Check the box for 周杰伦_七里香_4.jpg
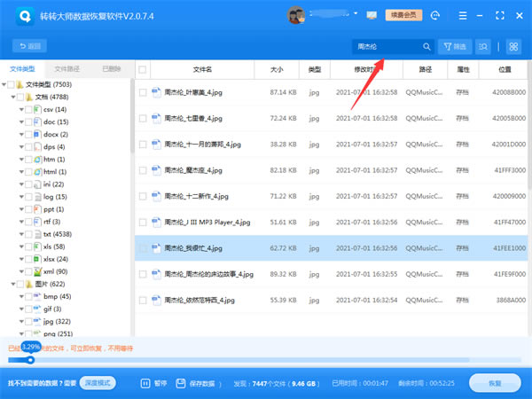This screenshot has height=399, width=532. click(x=143, y=118)
